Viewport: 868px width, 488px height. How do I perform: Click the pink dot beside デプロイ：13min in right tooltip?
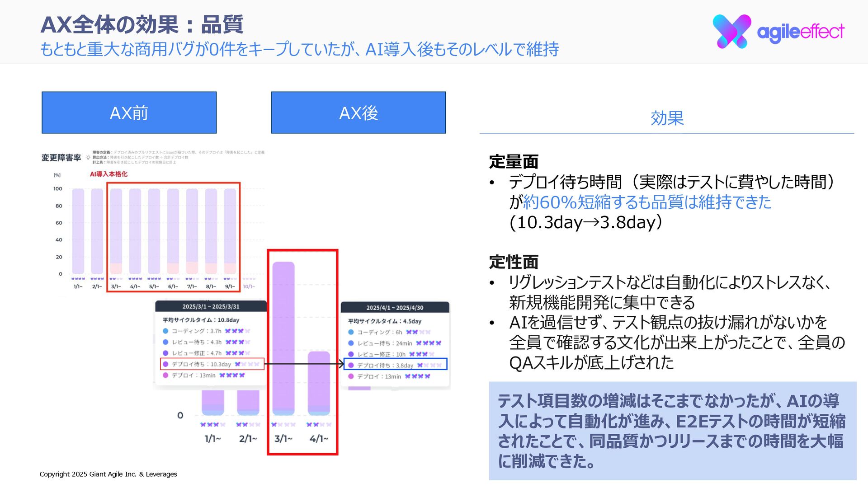pos(351,376)
